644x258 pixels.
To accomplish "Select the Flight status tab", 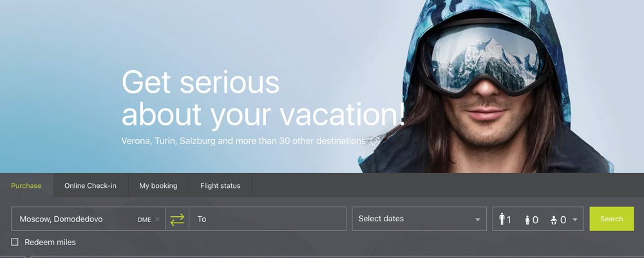I will [220, 185].
